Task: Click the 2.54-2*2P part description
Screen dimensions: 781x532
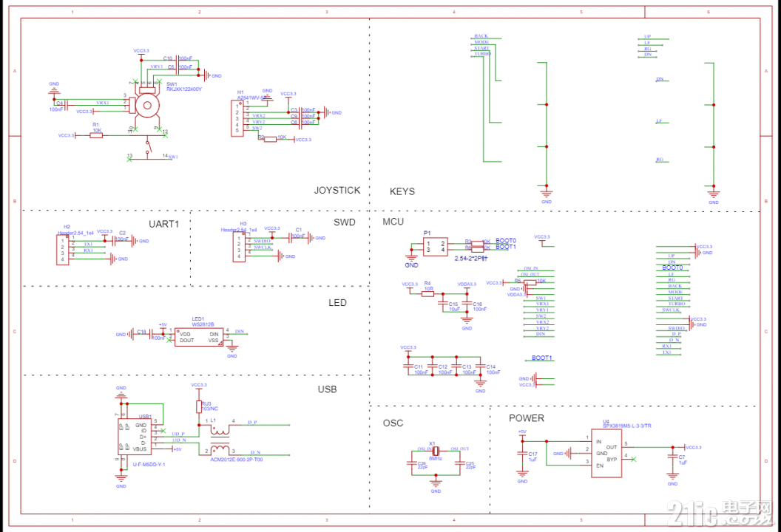Action: pos(470,259)
